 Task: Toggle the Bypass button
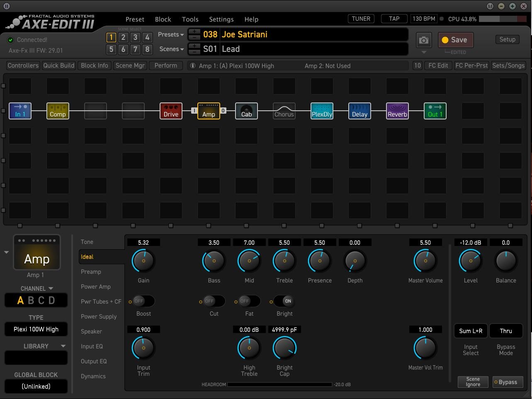point(508,382)
